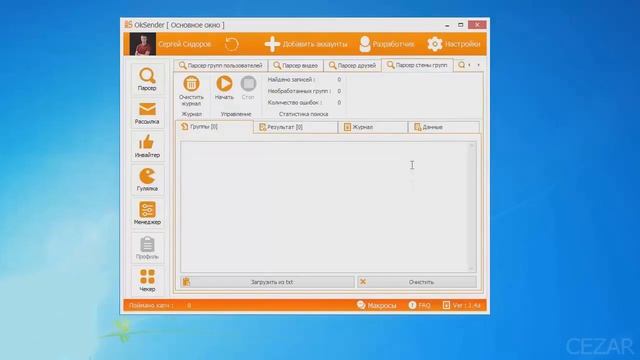Open the Данные tab
This screenshot has width=640, height=360.
coord(444,127)
